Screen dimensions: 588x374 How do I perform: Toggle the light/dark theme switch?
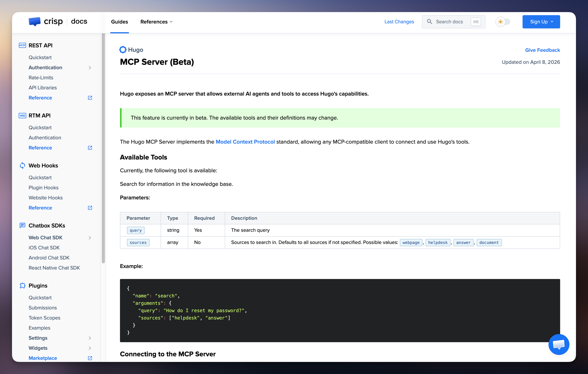pyautogui.click(x=503, y=22)
